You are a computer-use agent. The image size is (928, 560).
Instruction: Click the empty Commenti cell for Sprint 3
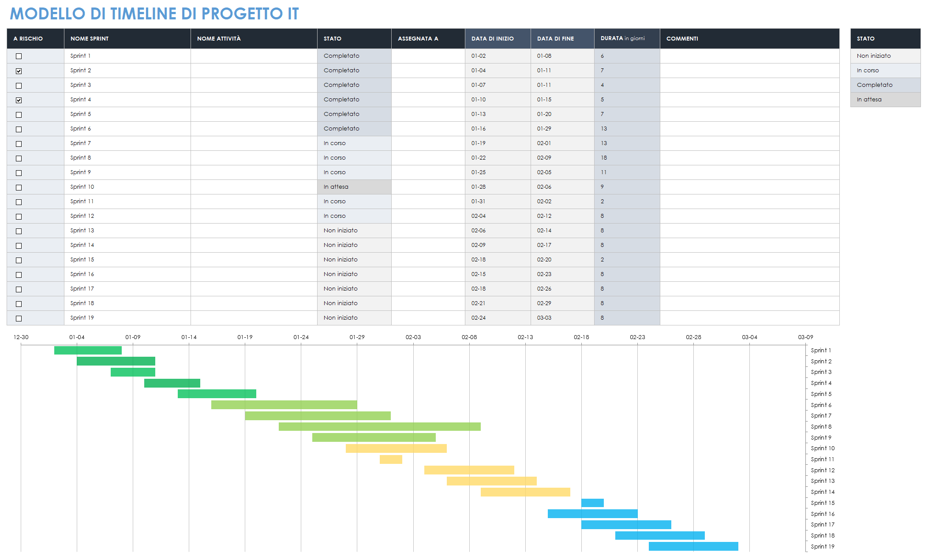(750, 85)
